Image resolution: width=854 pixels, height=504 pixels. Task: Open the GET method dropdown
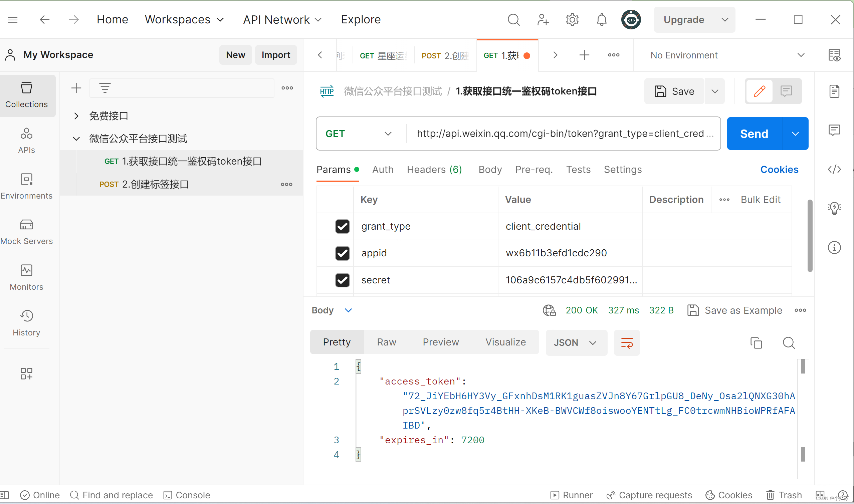click(359, 134)
